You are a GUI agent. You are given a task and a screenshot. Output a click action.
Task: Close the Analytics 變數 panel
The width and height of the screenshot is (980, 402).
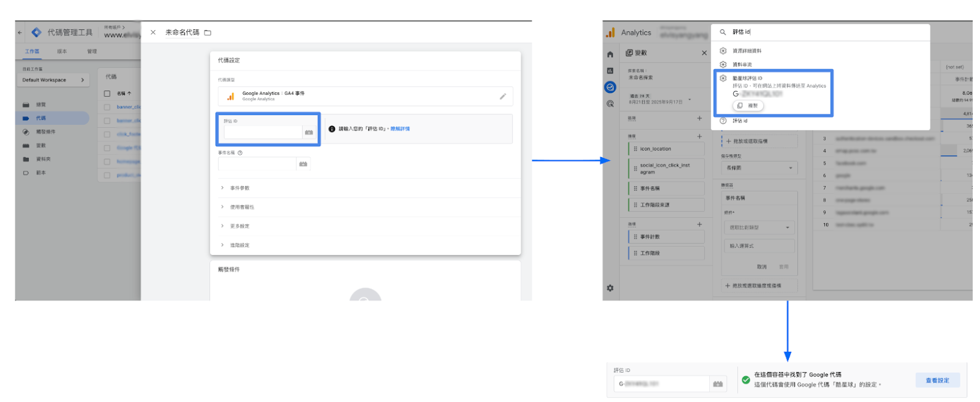pyautogui.click(x=704, y=53)
